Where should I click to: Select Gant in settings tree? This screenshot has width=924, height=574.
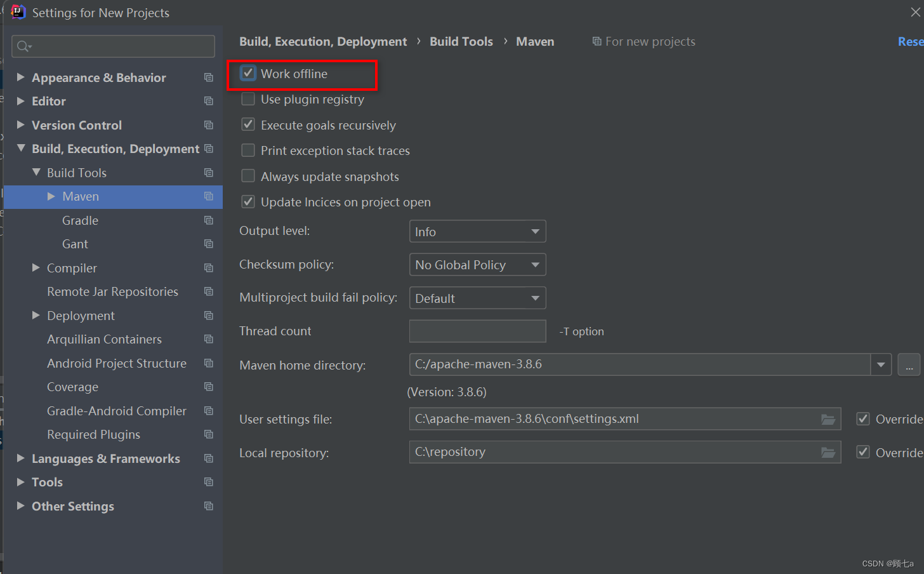[75, 244]
